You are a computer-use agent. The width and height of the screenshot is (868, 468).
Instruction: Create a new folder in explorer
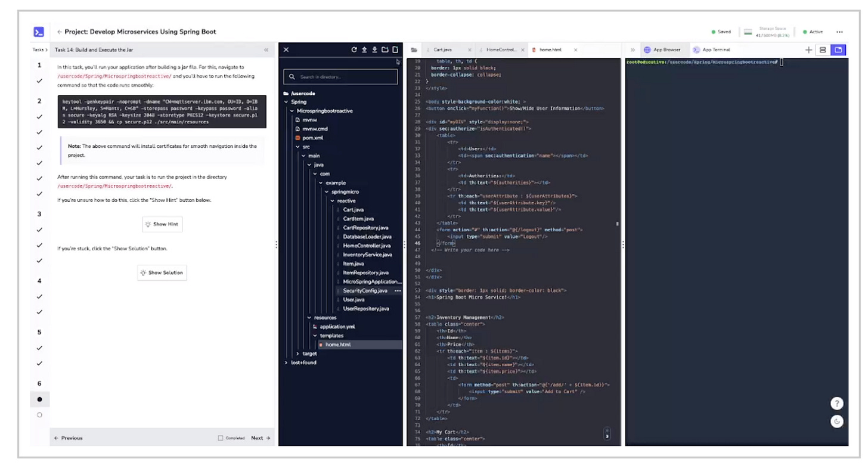tap(385, 49)
